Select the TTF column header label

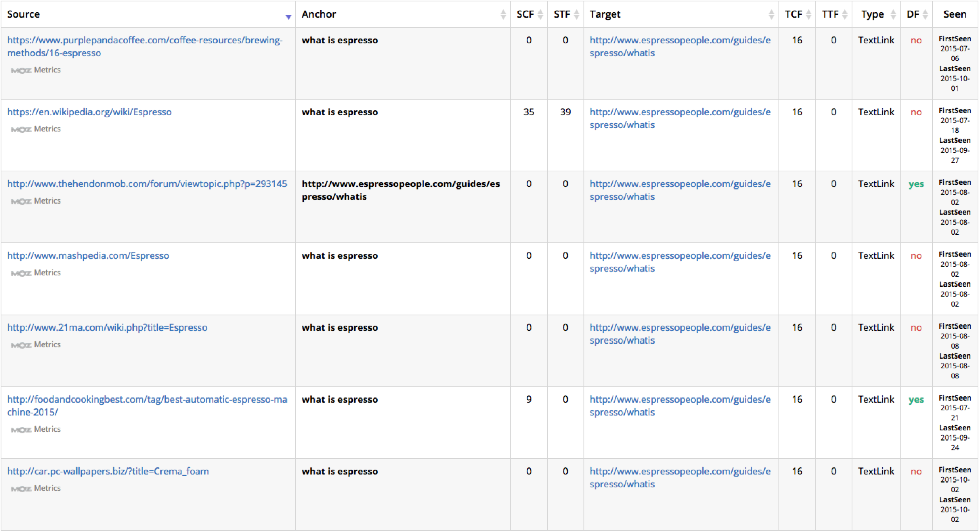tap(830, 14)
